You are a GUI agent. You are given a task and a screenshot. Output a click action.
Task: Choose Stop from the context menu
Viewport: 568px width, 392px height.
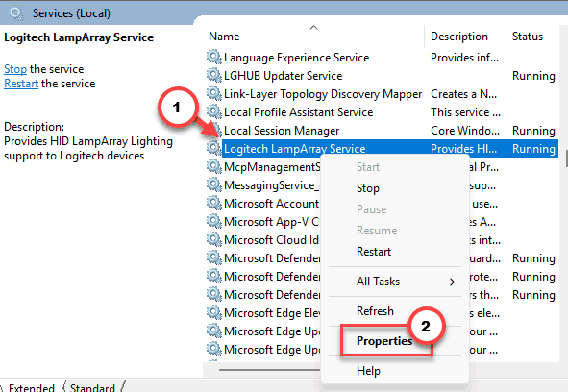pyautogui.click(x=368, y=188)
